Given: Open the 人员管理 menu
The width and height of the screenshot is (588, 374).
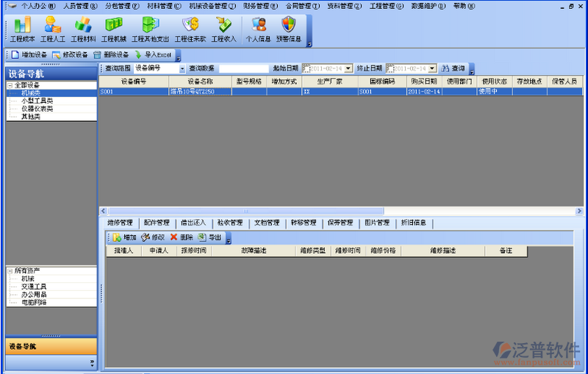Looking at the screenshot, I should (80, 6).
